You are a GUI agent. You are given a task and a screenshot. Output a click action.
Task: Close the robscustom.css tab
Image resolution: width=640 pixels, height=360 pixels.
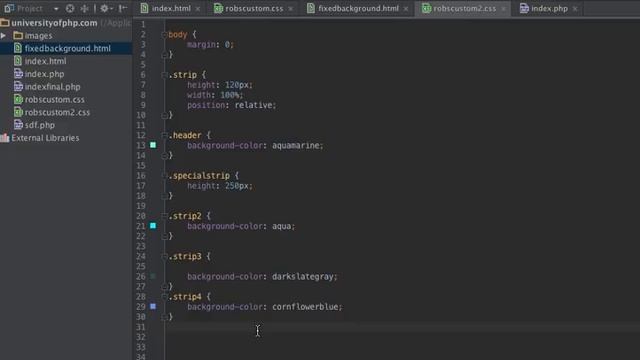click(291, 9)
